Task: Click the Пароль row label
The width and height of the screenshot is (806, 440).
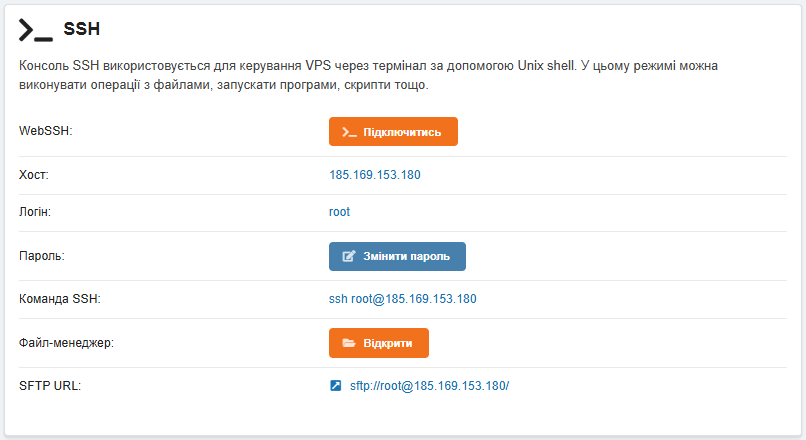Action: point(40,256)
